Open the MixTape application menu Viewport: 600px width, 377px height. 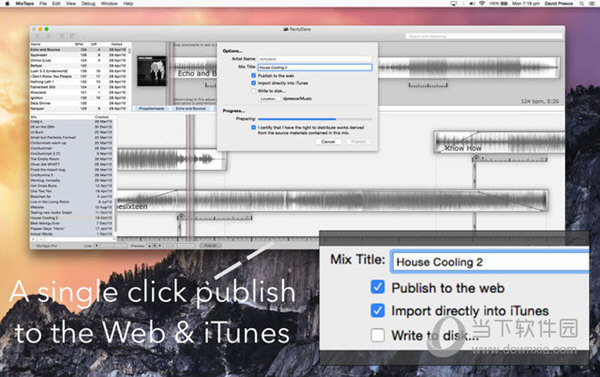[24, 3]
